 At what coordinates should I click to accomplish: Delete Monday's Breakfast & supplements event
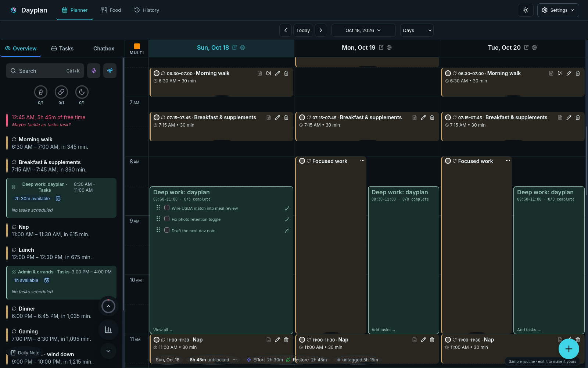pos(432,117)
